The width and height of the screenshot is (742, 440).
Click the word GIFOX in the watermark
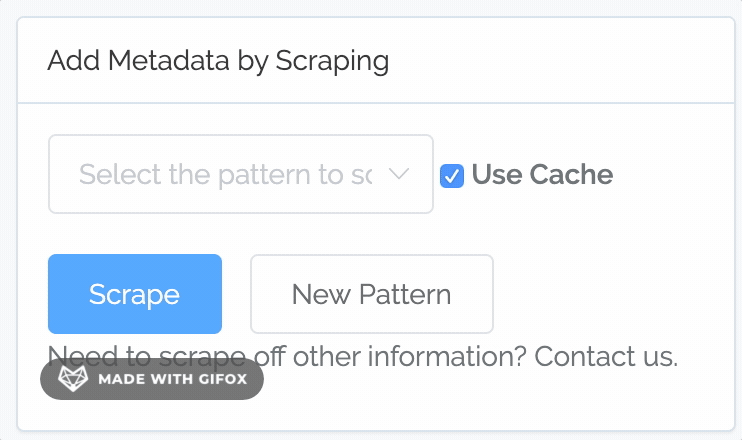point(223,379)
